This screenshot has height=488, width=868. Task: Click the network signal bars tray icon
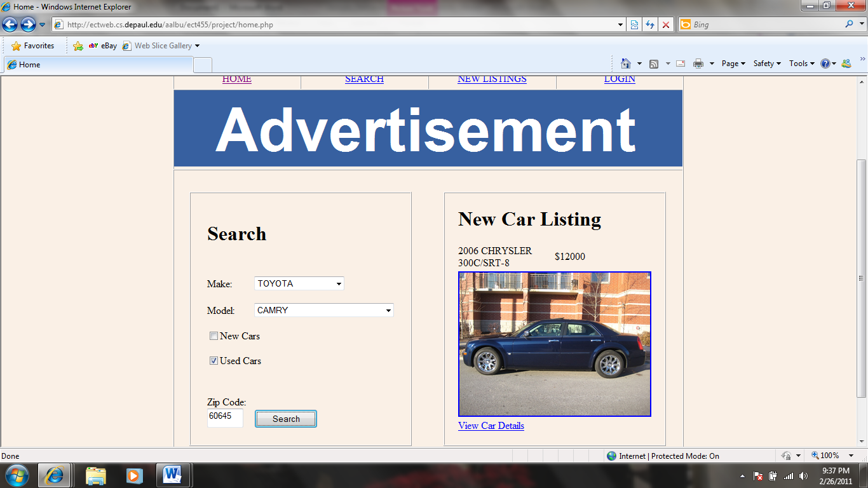[789, 475]
